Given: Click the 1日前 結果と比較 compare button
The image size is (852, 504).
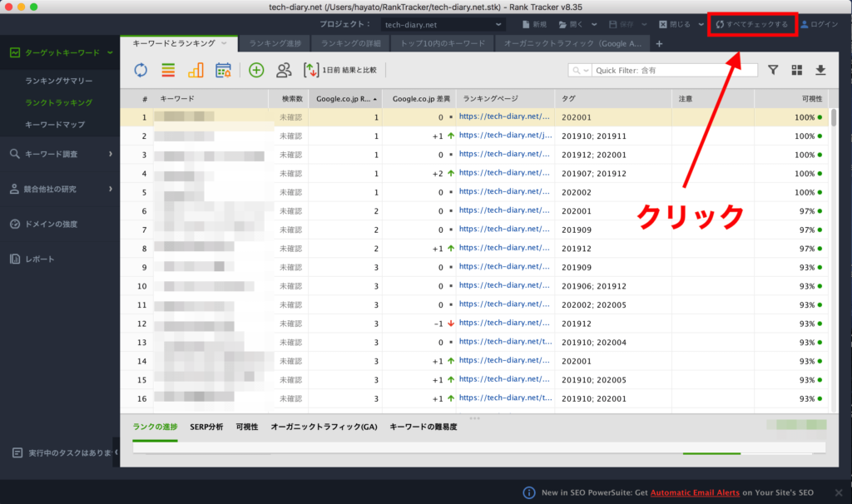Looking at the screenshot, I should click(340, 70).
